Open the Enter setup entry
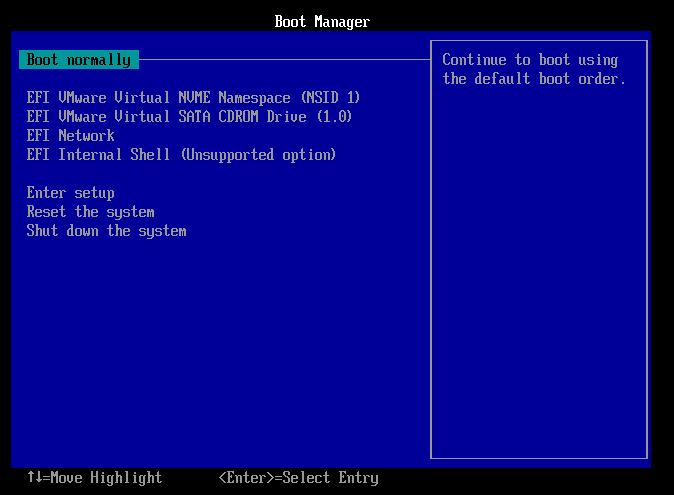 (70, 192)
